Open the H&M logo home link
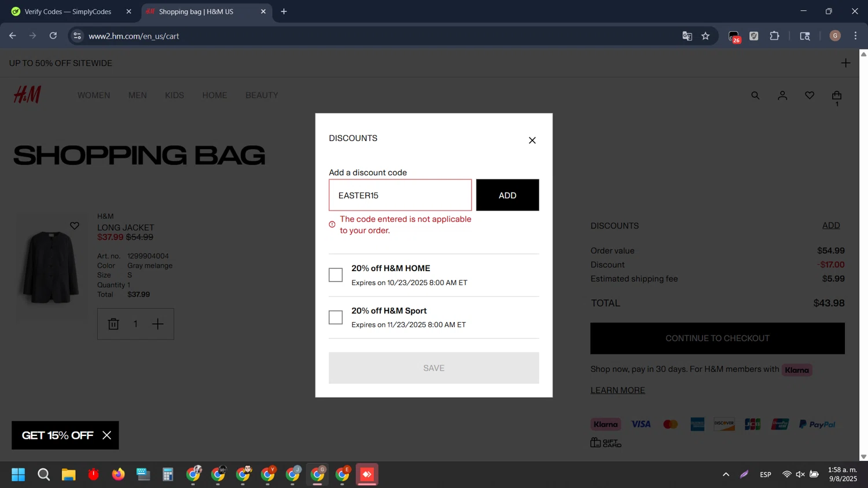Image resolution: width=868 pixels, height=488 pixels. point(27,95)
